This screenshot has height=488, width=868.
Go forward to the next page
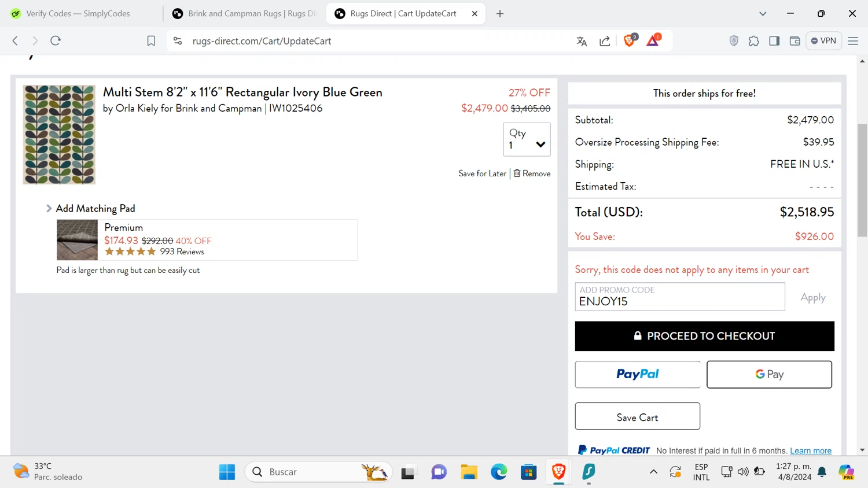click(x=35, y=40)
